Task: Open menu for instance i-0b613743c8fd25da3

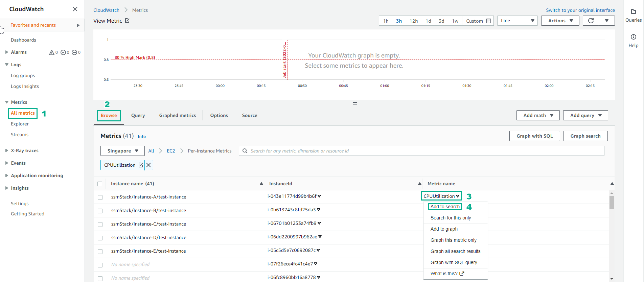Action: (x=319, y=210)
